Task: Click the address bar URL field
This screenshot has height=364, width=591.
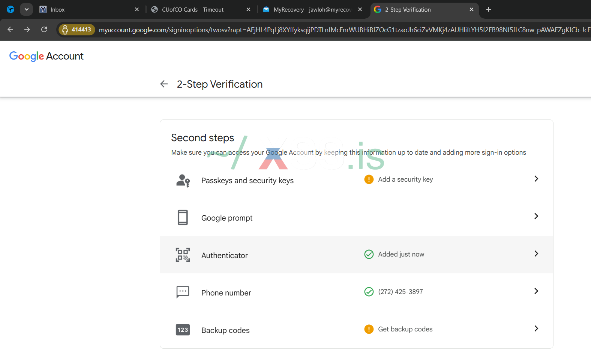Action: tap(337, 30)
